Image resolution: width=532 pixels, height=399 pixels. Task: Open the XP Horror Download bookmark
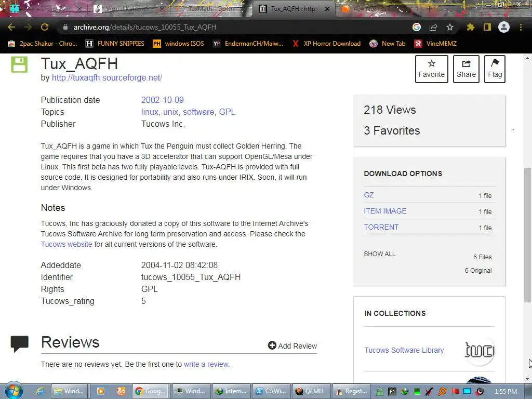coord(326,44)
